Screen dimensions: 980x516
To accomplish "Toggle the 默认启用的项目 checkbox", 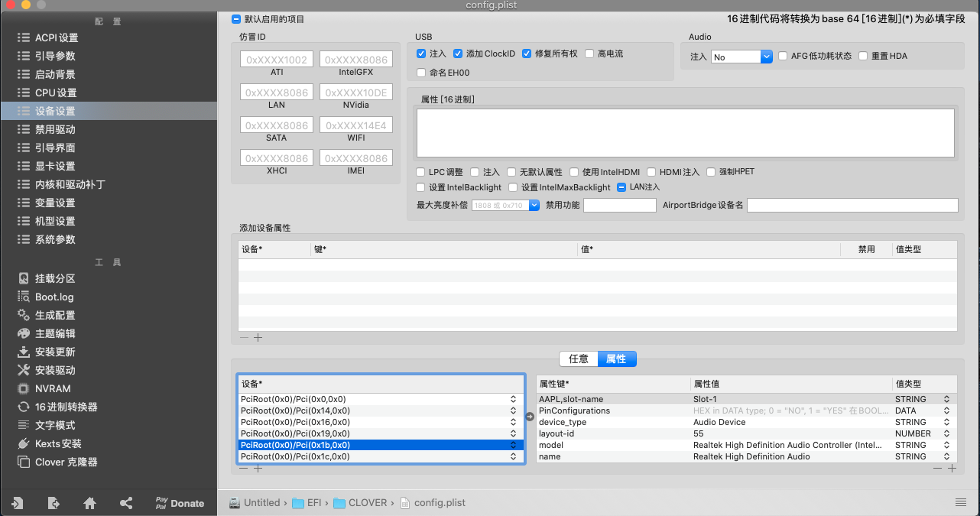I will coord(235,18).
